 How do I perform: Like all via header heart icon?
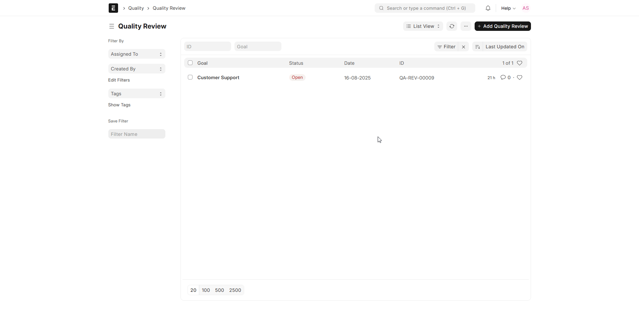point(520,63)
